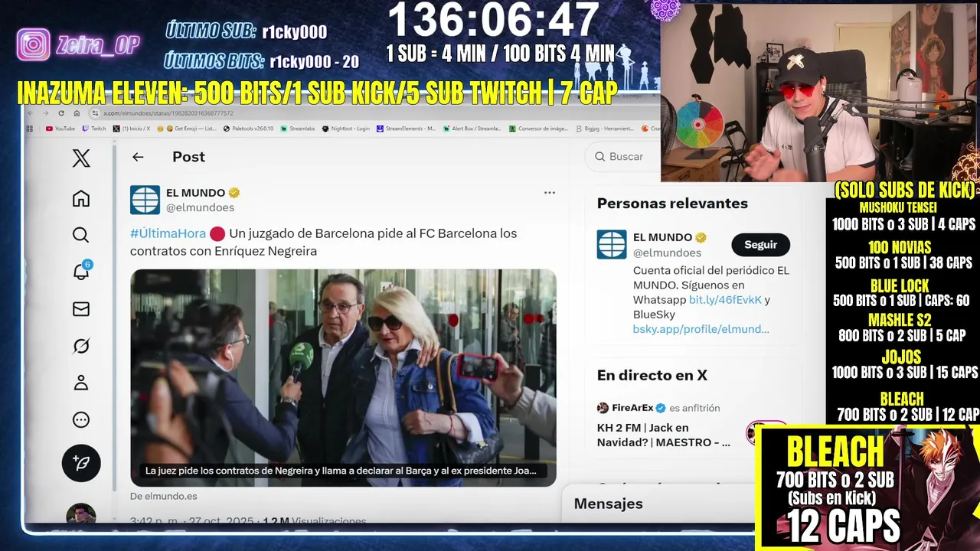Click the Seguir button for EL MUNDO

click(760, 245)
